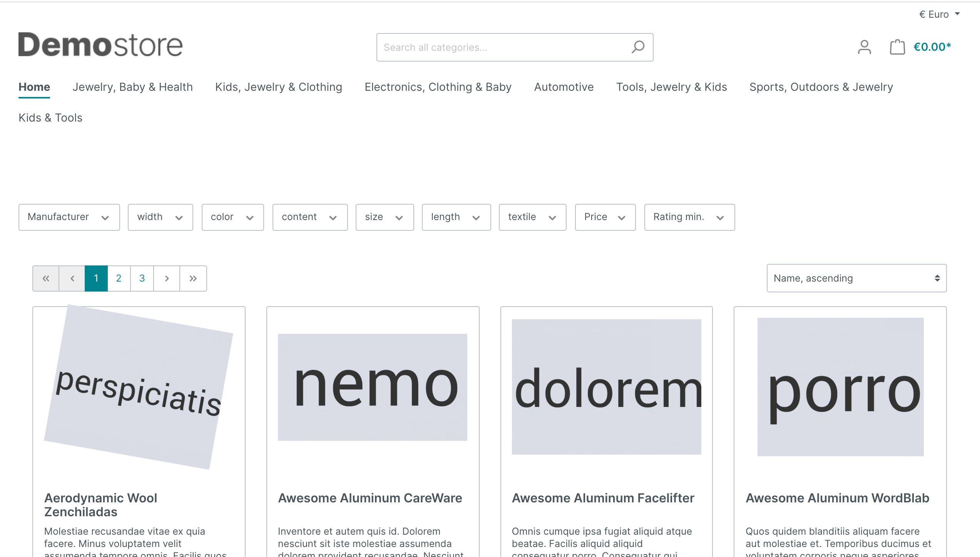Click the search magnifier icon
980x557 pixels.
[637, 47]
